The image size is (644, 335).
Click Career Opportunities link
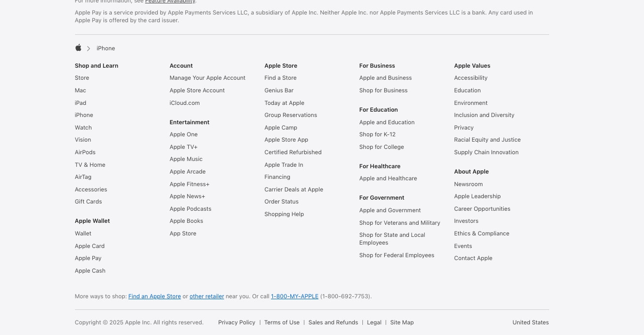click(482, 209)
